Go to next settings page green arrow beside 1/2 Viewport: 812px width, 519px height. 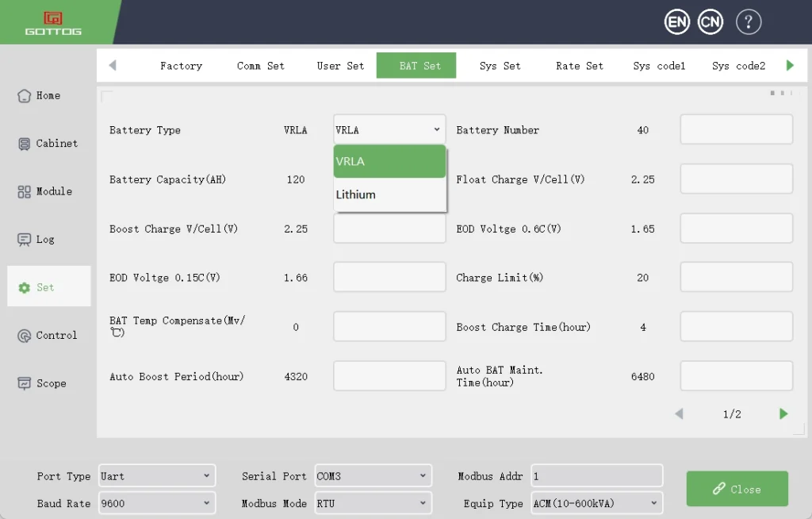tap(783, 413)
